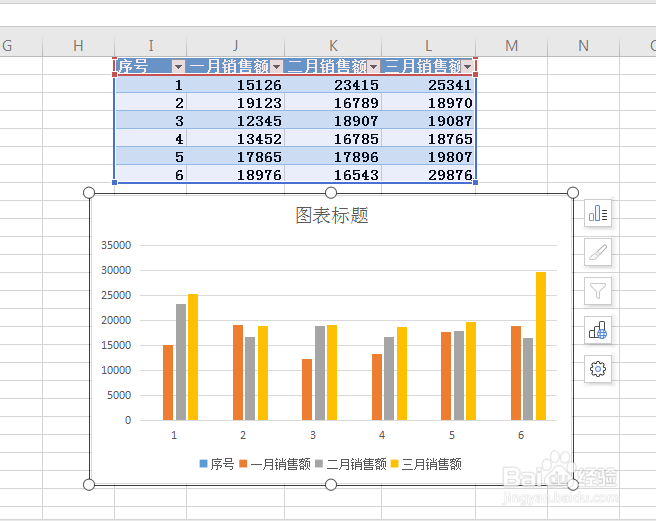Select the 序号 legend entry
Screen dimensions: 656x521
pyautogui.click(x=217, y=464)
